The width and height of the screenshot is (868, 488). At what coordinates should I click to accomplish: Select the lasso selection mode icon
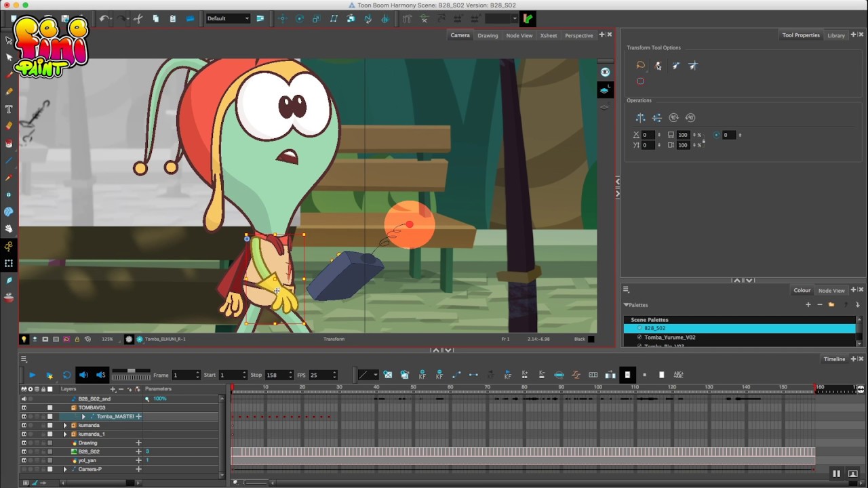click(640, 66)
